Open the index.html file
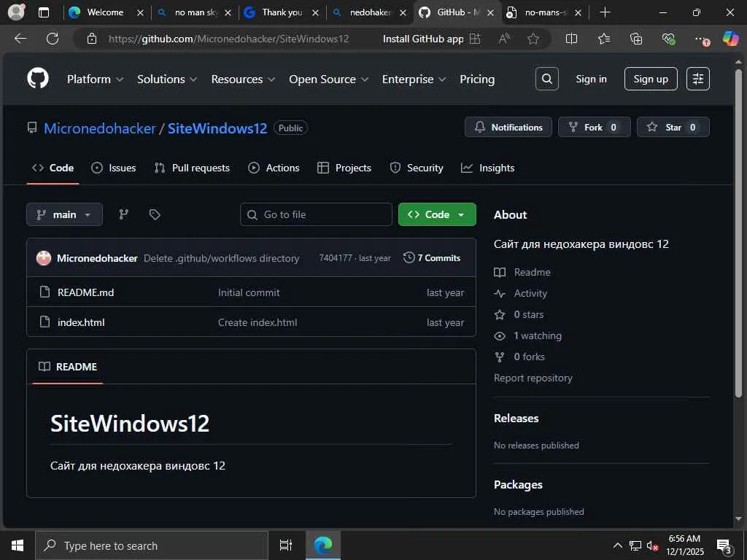This screenshot has height=560, width=747. tap(81, 322)
